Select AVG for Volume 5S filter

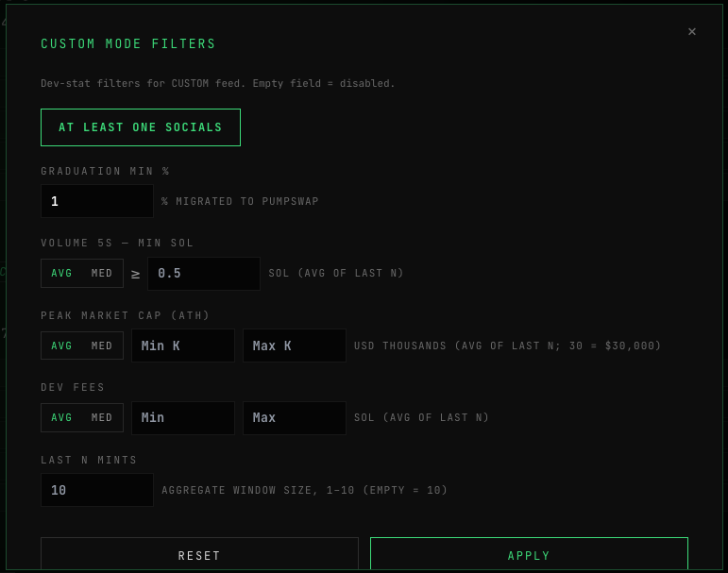tap(61, 273)
